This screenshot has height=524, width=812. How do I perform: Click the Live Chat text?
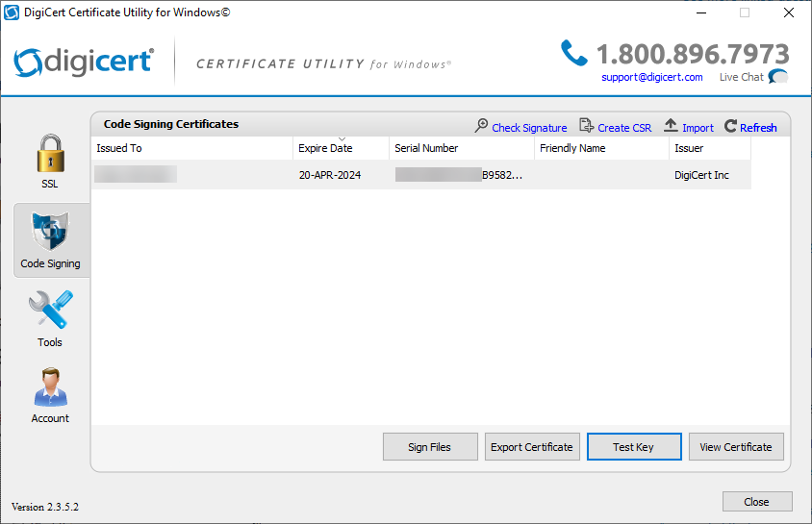[x=741, y=77]
